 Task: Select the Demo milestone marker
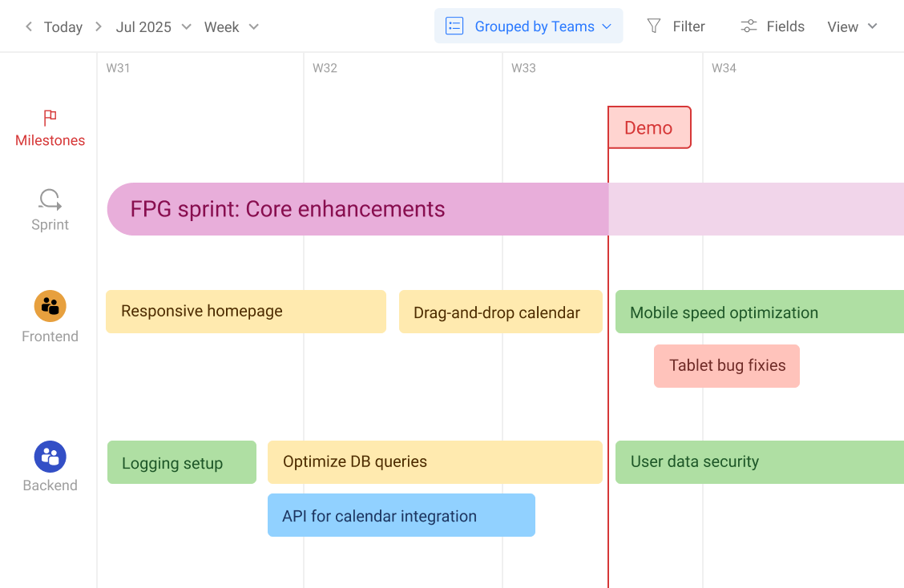[x=649, y=128]
